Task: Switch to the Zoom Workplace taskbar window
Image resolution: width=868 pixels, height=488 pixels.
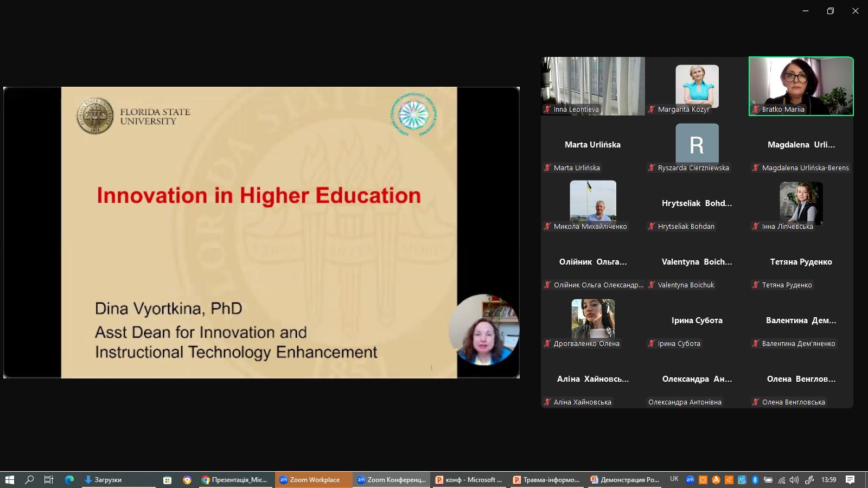Action: pos(313,480)
